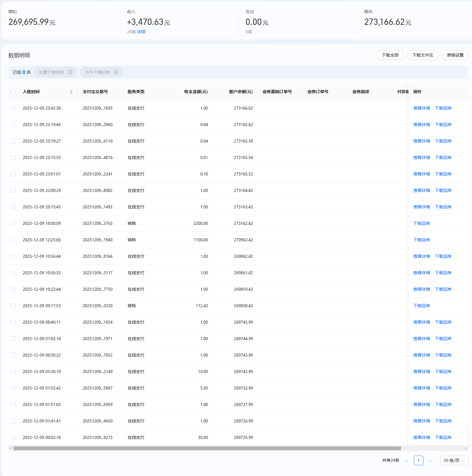Toggle select-all checkbox in table header
Viewport: 472px width, 476px height.
coord(13,92)
